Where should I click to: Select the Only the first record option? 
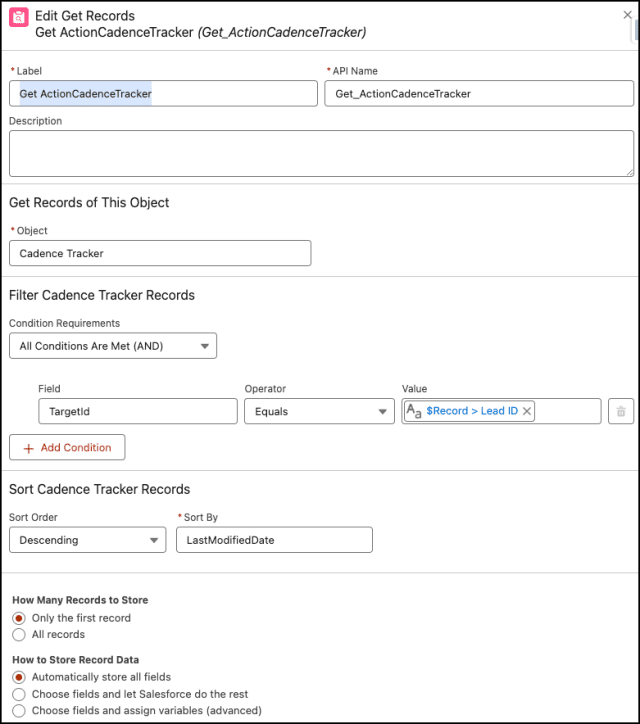click(x=19, y=618)
